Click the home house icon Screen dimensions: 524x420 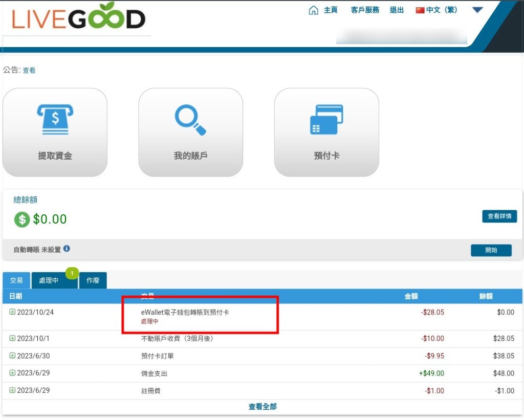pos(313,10)
